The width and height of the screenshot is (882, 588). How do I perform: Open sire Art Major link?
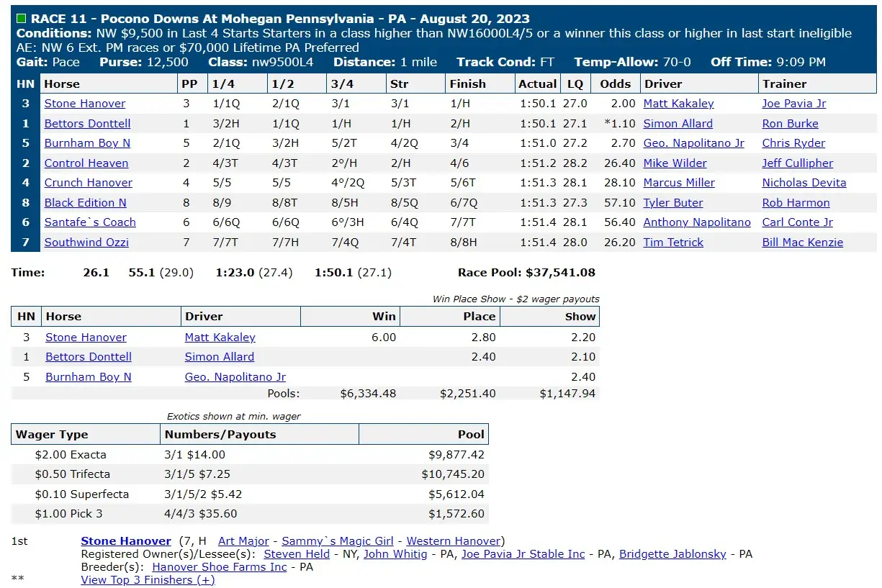coord(243,541)
